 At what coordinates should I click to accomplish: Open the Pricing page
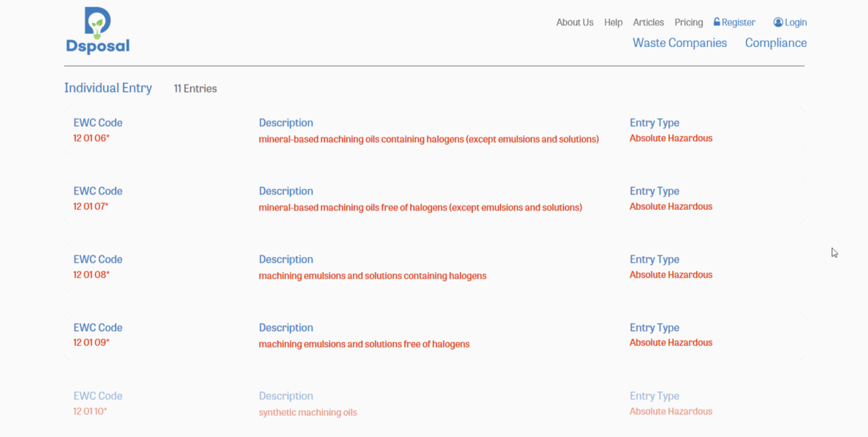click(689, 22)
